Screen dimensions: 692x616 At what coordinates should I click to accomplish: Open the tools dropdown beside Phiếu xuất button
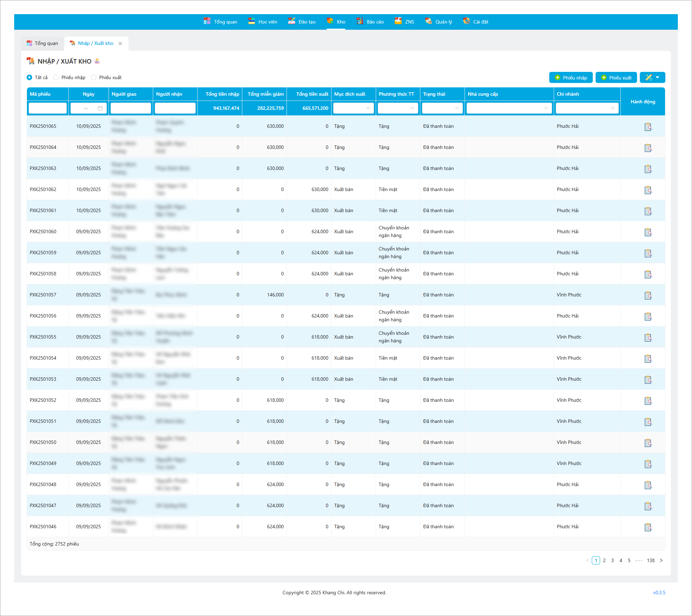tap(652, 77)
